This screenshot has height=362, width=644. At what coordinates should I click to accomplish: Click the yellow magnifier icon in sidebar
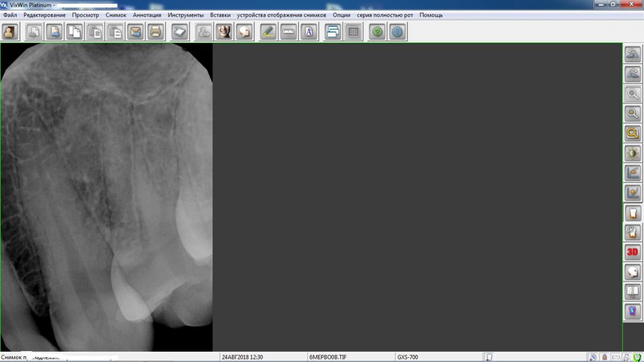633,134
